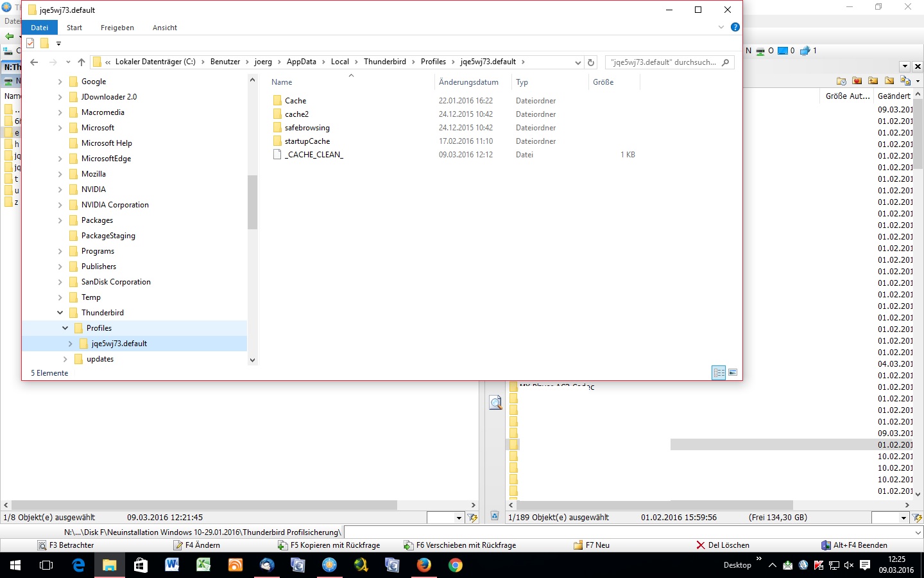The height and width of the screenshot is (578, 924).
Task: Open favorites folder icon with red heart
Action: tap(857, 81)
